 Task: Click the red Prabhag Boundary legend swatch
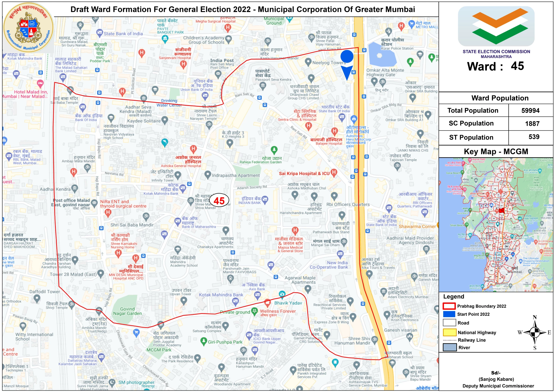(x=449, y=306)
